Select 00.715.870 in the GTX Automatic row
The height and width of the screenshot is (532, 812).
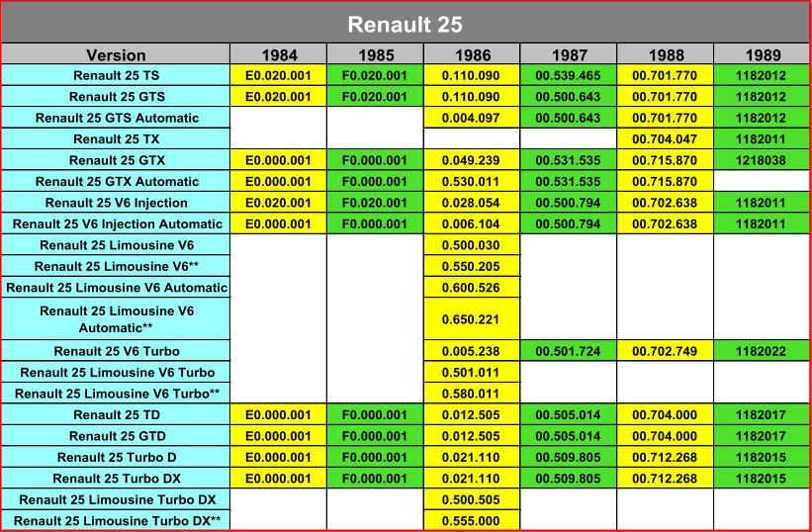pyautogui.click(x=665, y=181)
